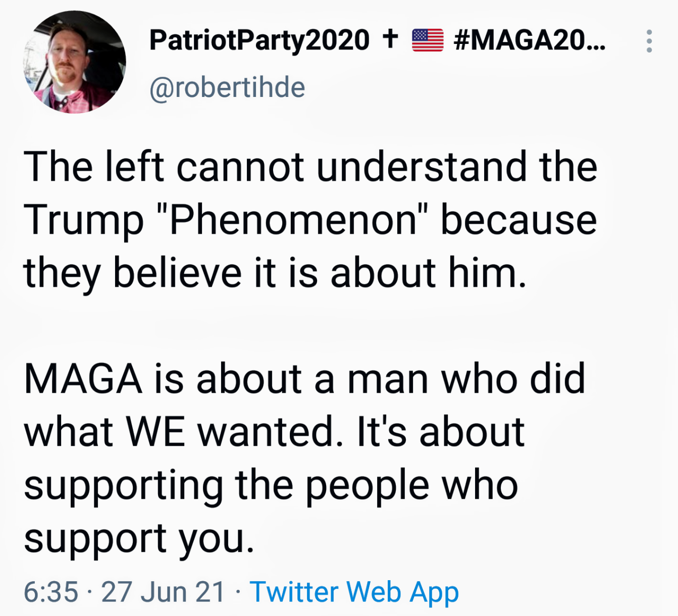Click the word "wanted." in the tweet body
Viewport: 678px width, 616px height.
click(266, 432)
